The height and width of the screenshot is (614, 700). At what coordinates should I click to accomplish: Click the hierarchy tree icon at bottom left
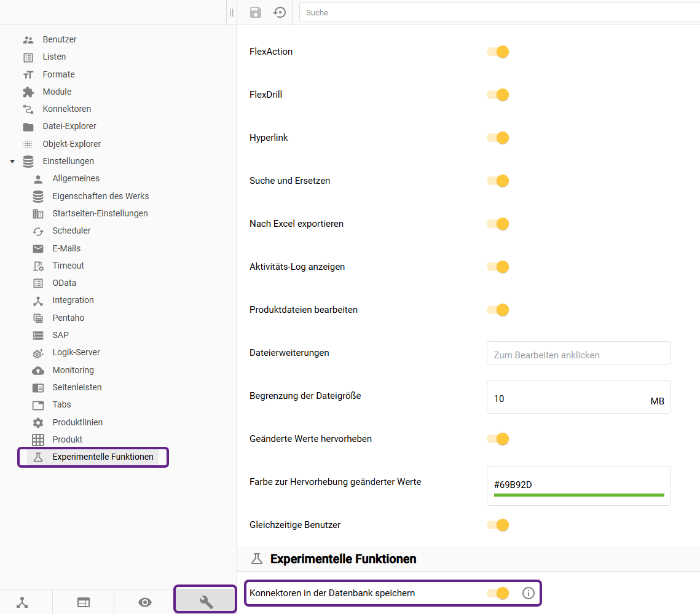pos(23,602)
